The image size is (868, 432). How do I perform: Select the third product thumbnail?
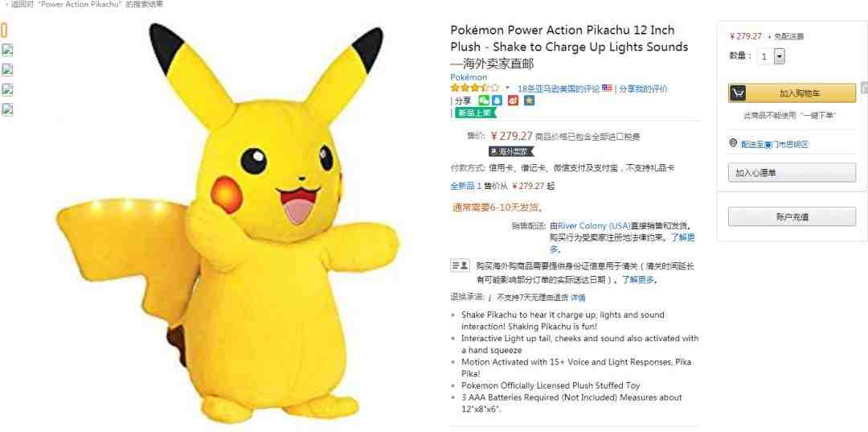tap(7, 70)
